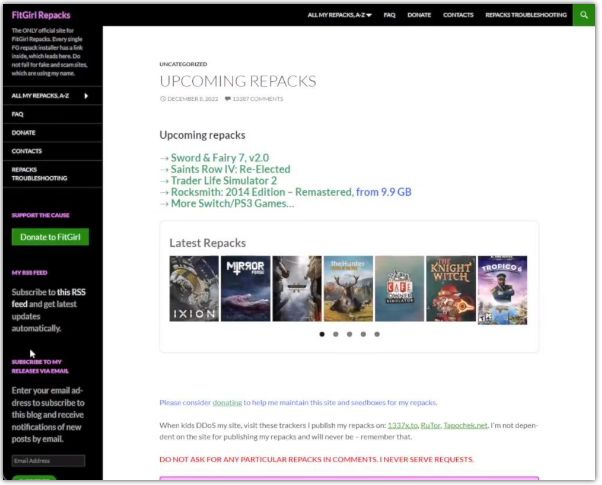This screenshot has width=602, height=485.
Task: Open the third repack cover thumbnail
Action: click(297, 289)
